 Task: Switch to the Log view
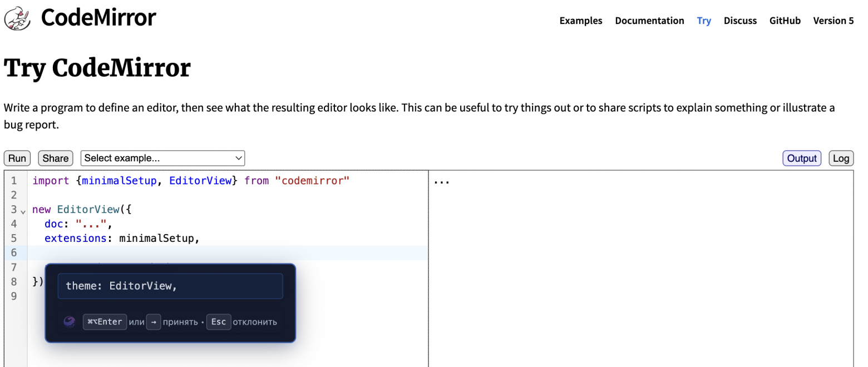pos(841,158)
